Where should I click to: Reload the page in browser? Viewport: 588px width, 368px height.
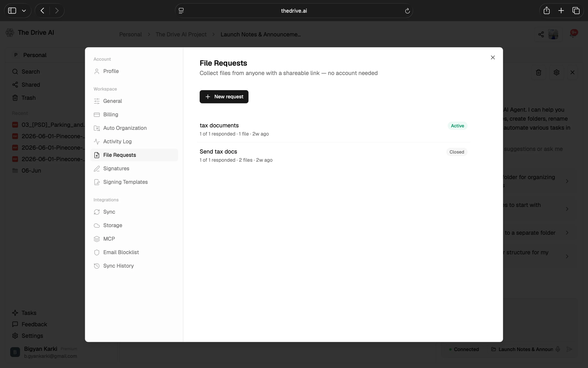tap(407, 11)
